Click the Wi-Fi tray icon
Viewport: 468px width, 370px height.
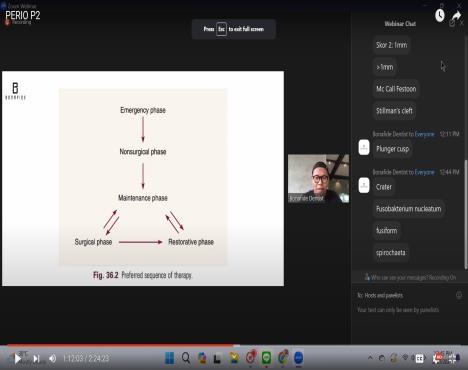[405, 358]
